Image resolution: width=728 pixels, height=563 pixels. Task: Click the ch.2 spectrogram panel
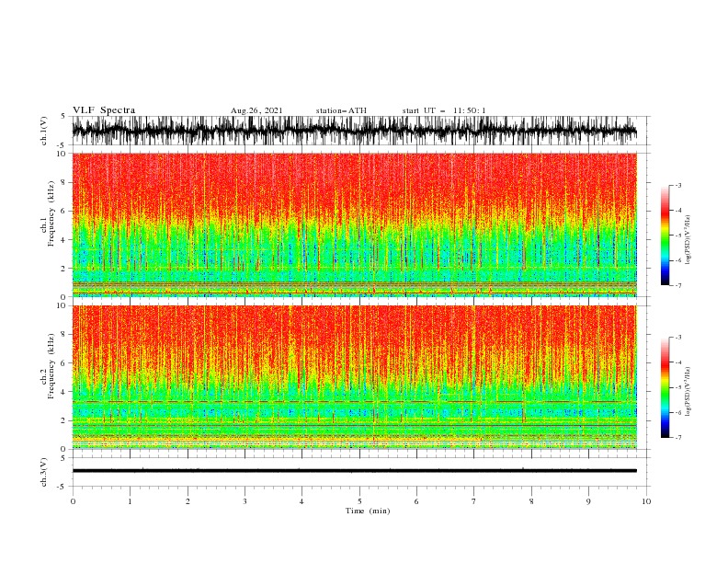pyautogui.click(x=354, y=377)
